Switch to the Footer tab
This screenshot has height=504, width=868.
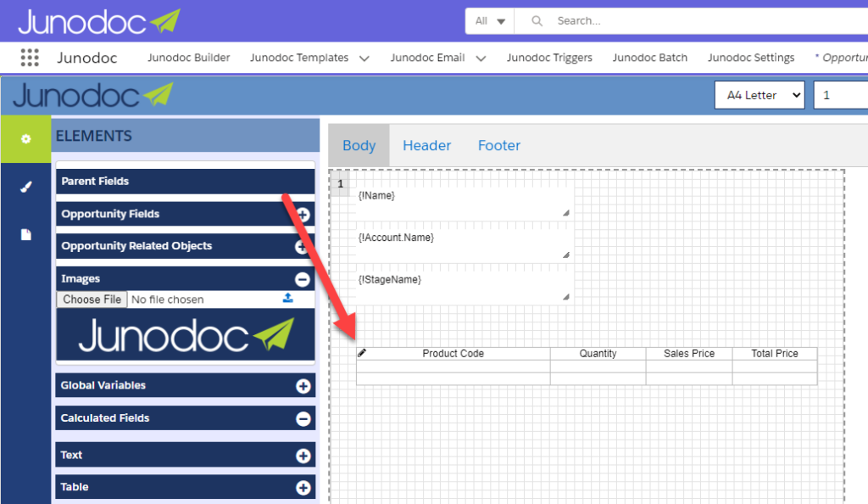pos(498,145)
